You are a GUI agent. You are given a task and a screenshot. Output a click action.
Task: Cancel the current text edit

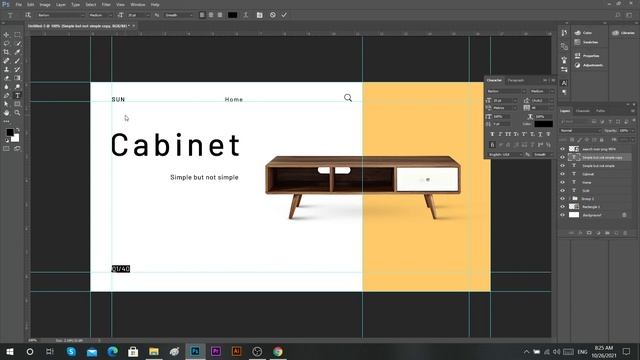pyautogui.click(x=273, y=15)
